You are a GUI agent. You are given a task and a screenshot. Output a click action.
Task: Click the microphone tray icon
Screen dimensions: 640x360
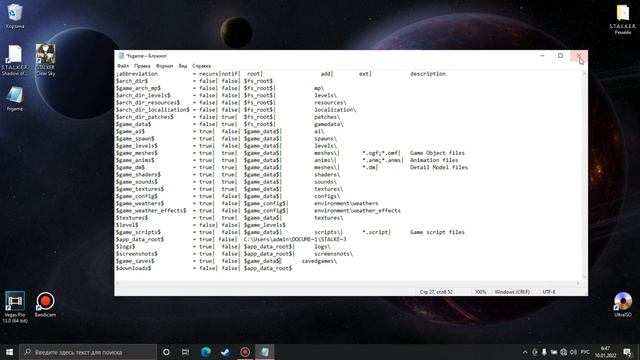point(544,352)
